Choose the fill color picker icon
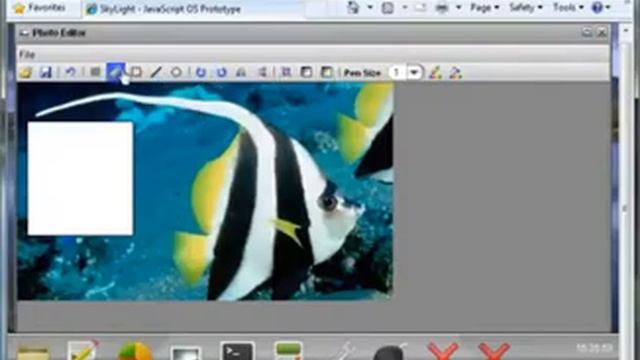The height and width of the screenshot is (360, 640). (456, 73)
